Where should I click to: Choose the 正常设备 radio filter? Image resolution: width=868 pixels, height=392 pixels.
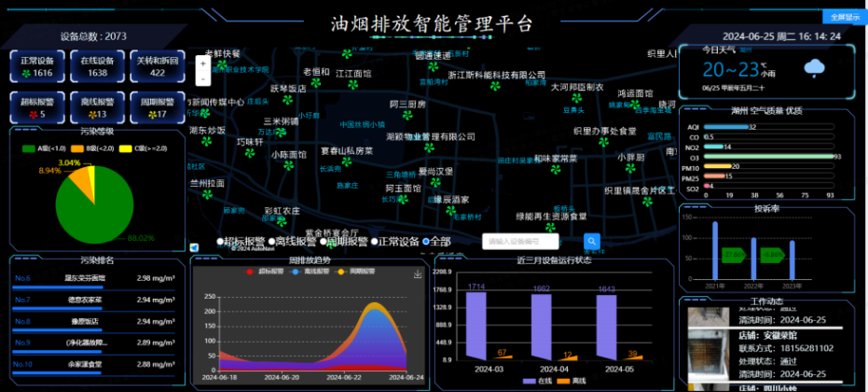375,242
